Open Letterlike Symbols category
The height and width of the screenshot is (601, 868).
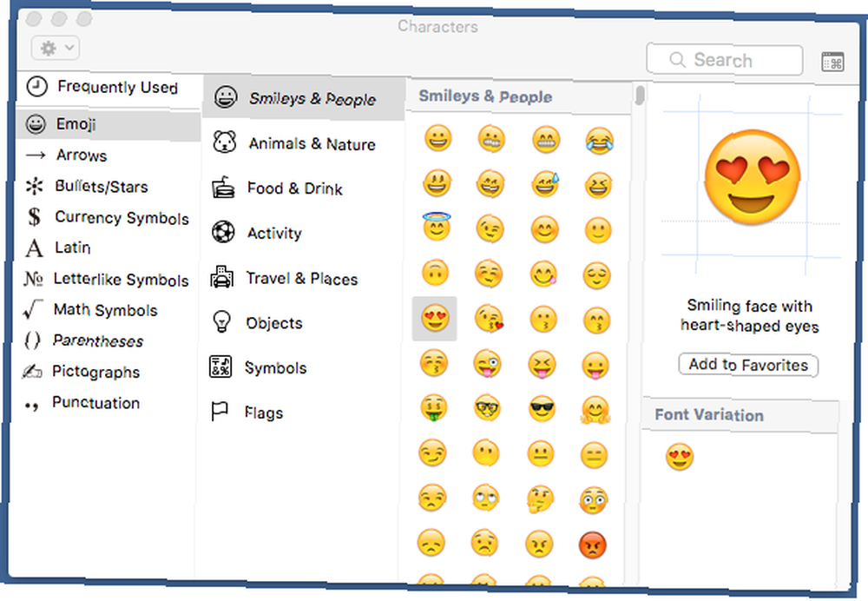pyautogui.click(x=106, y=279)
